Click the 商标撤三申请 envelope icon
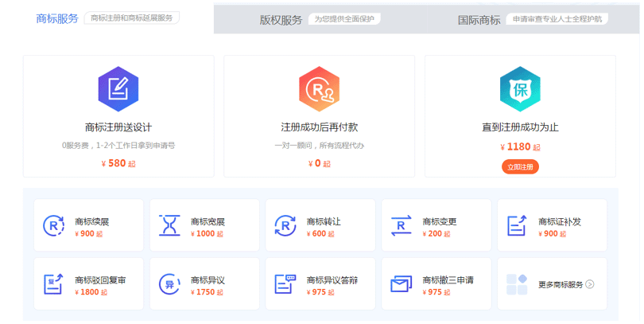The width and height of the screenshot is (644, 324). [402, 284]
